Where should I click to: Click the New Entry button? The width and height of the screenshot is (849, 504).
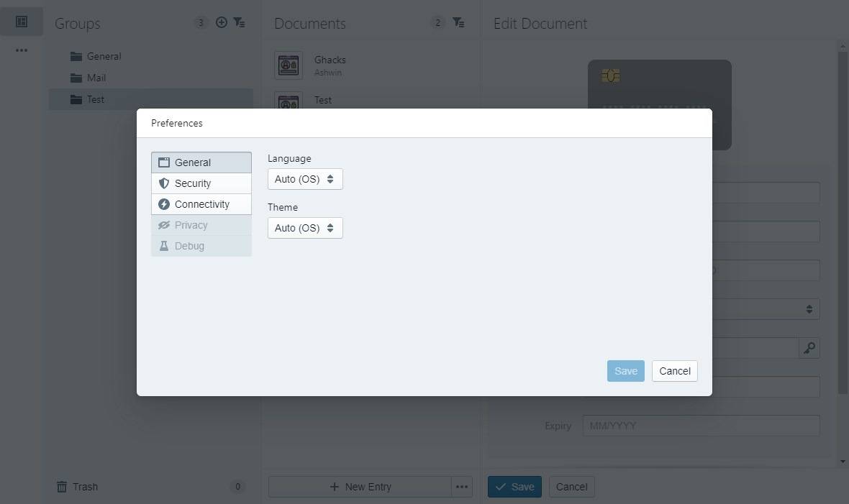(x=360, y=487)
